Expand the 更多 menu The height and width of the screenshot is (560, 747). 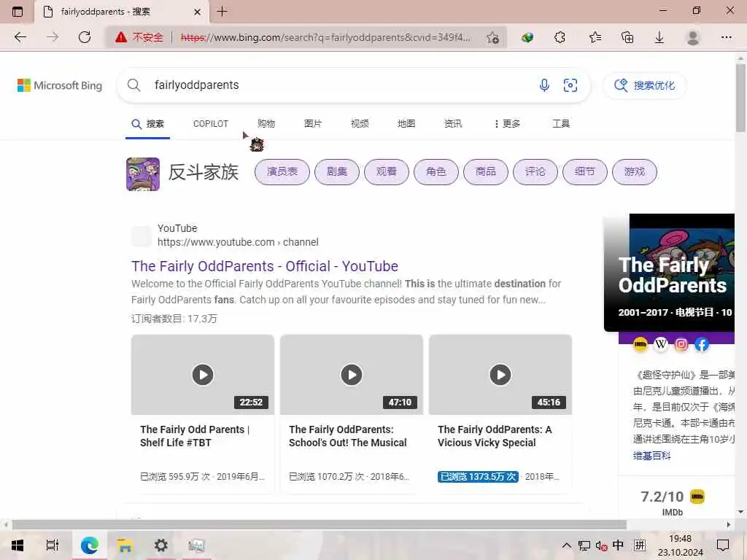[508, 124]
